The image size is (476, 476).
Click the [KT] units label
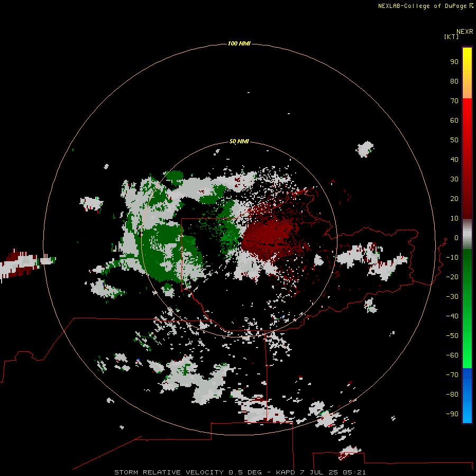point(451,36)
